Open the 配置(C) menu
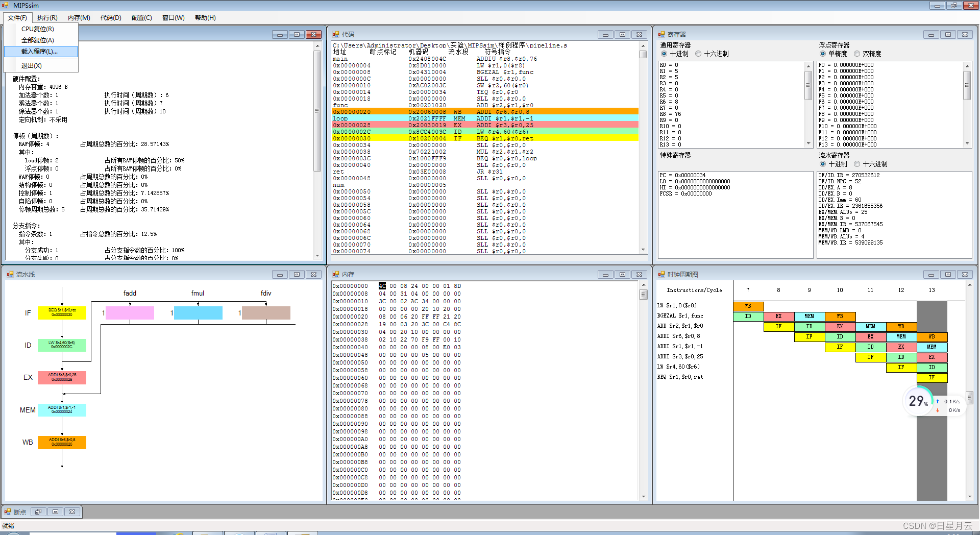 tap(142, 18)
